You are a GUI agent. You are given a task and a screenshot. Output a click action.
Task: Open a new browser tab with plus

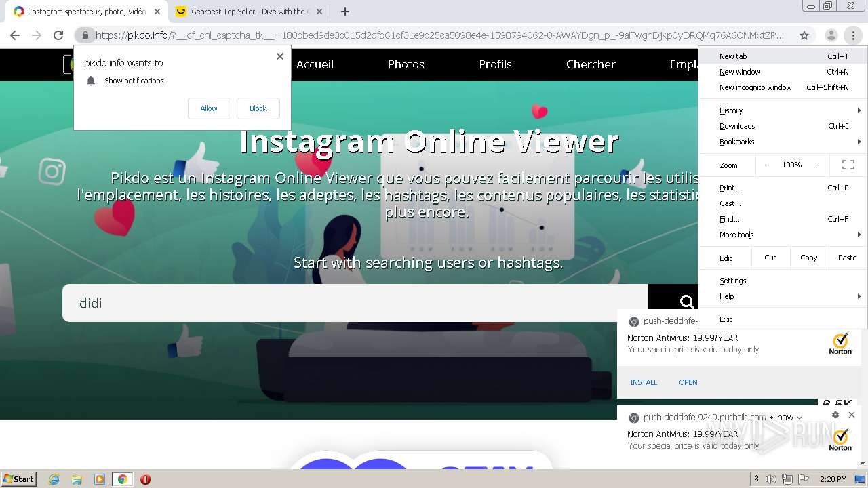(x=344, y=12)
